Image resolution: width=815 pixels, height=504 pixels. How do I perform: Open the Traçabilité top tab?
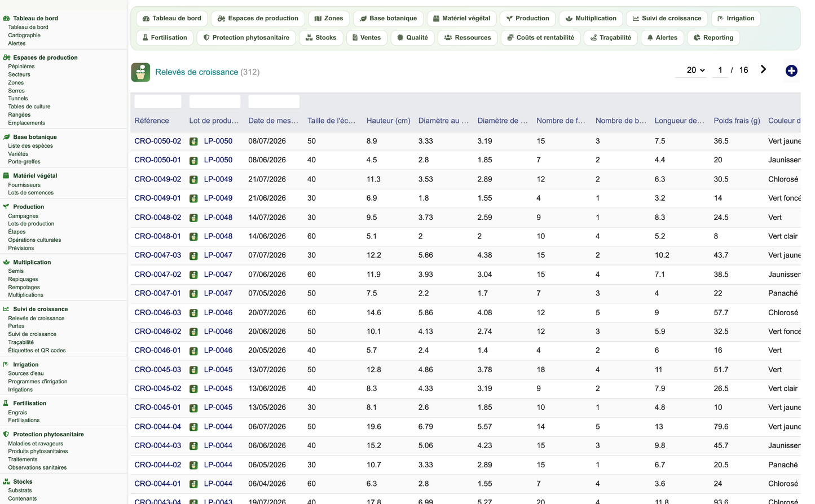pyautogui.click(x=611, y=38)
